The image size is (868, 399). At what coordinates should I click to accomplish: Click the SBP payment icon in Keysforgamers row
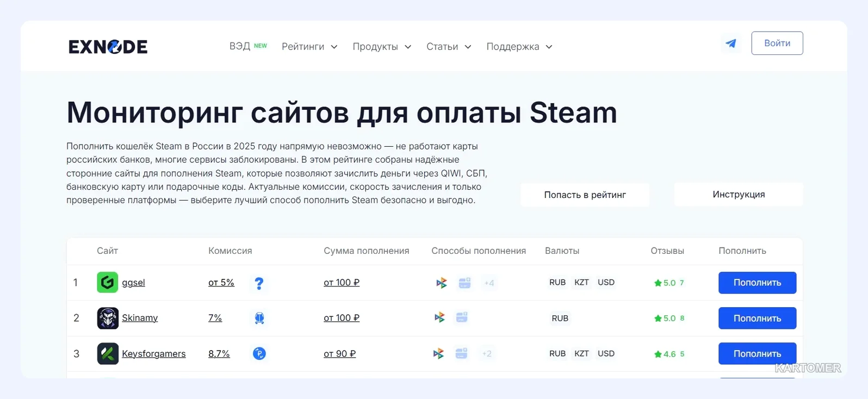coord(439,354)
